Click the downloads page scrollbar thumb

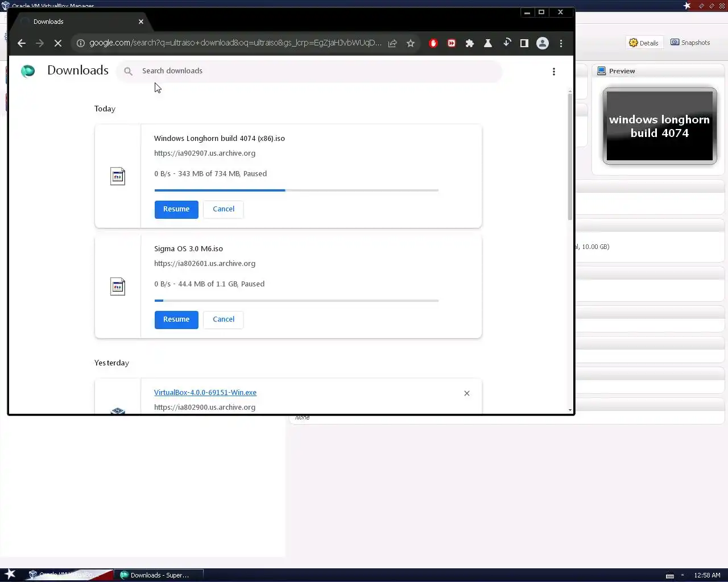(570, 156)
